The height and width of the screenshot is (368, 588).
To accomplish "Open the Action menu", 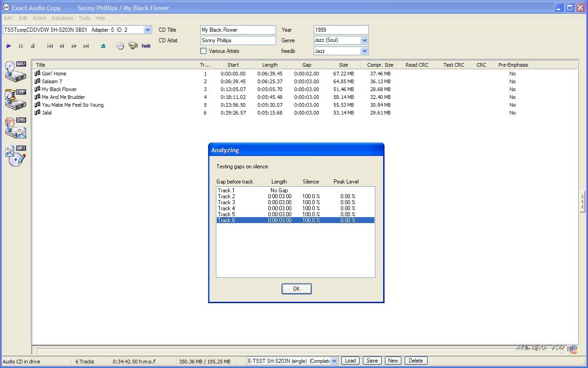I will [40, 18].
